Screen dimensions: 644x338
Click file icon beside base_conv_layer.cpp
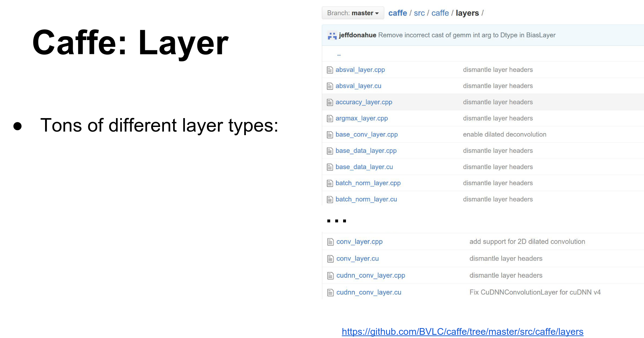pyautogui.click(x=330, y=135)
